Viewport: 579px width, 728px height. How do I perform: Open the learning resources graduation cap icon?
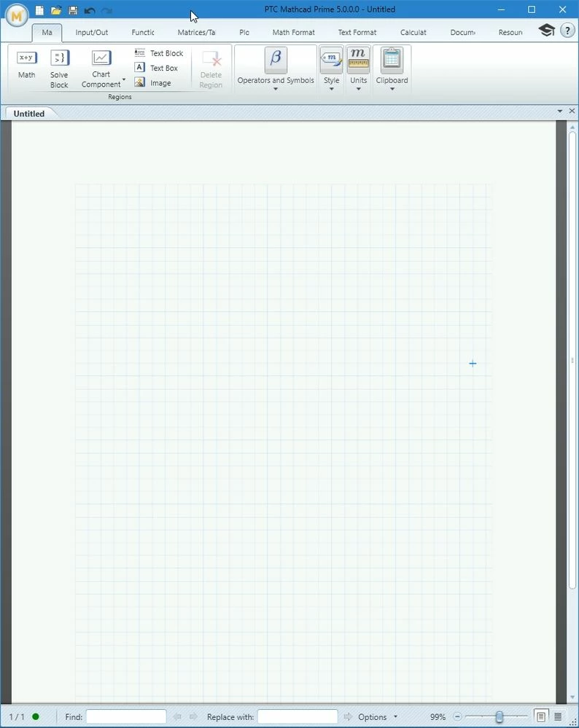point(546,31)
